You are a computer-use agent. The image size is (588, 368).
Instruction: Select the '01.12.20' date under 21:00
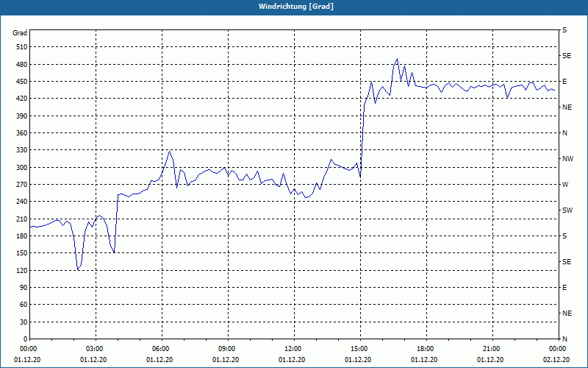[490, 360]
